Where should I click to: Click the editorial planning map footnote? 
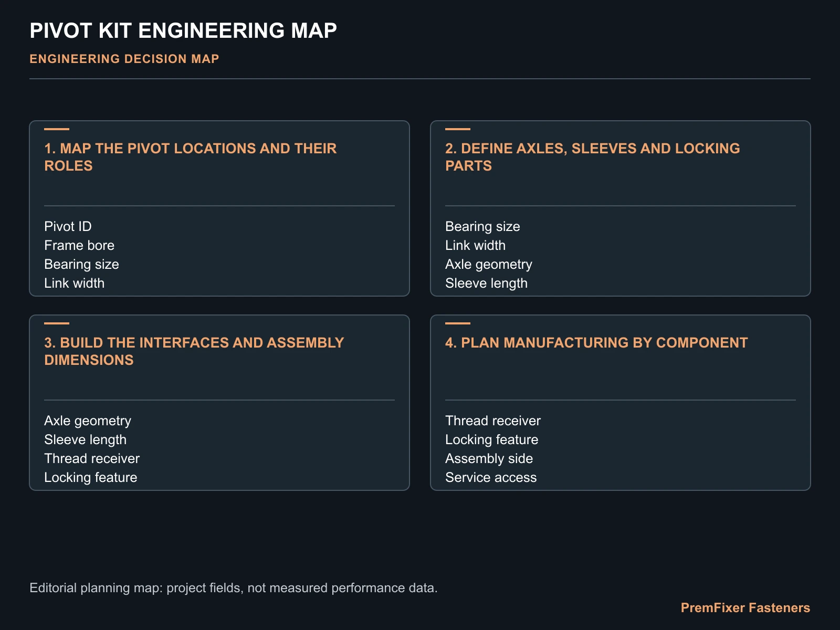pos(234,587)
